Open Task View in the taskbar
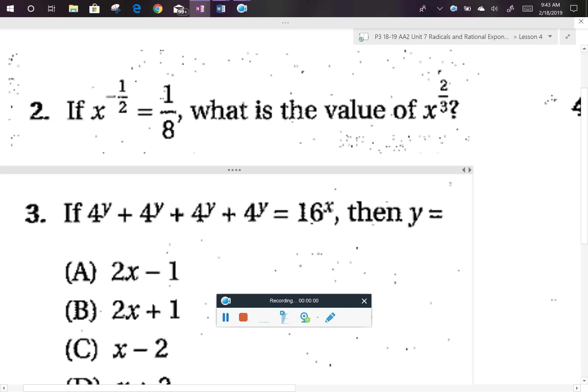Screen dimensions: 588x392 (52, 9)
